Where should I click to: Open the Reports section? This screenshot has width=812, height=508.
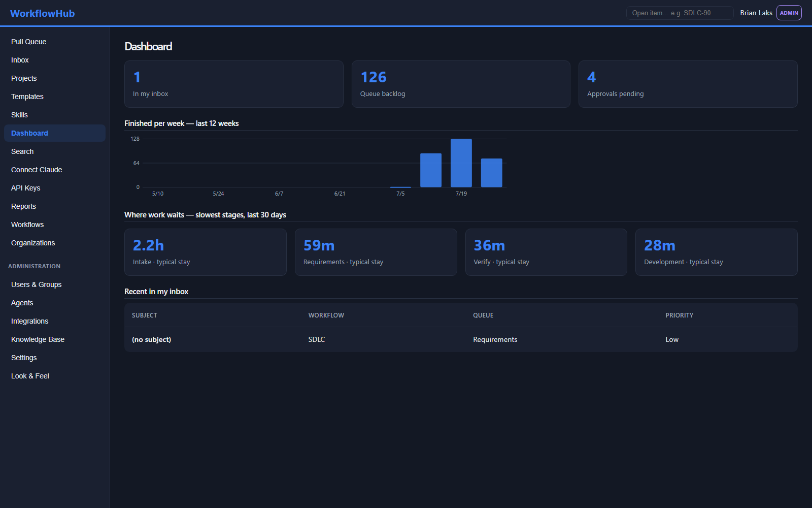[x=55, y=206]
